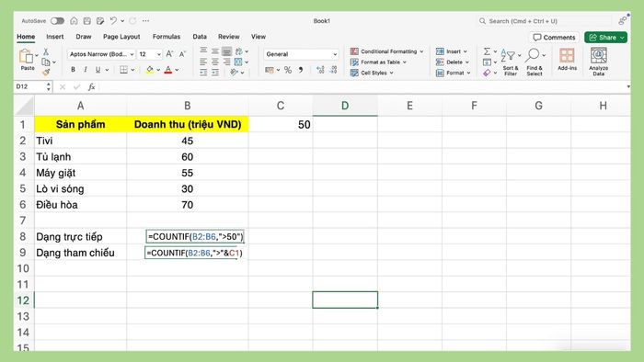Click Increase Decimal icon
Screen dimensions: 644x362
pyautogui.click(x=320, y=70)
